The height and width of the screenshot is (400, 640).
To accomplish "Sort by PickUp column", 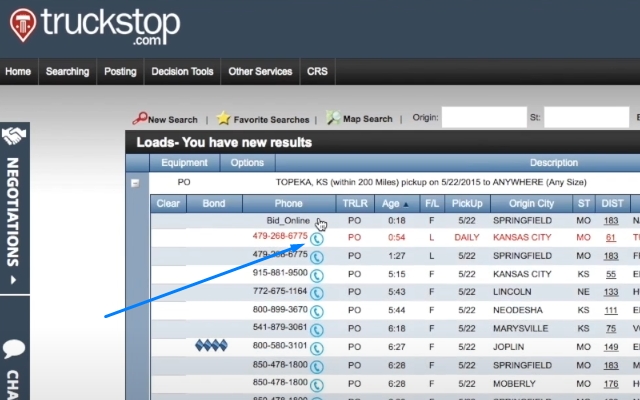I will [x=467, y=204].
